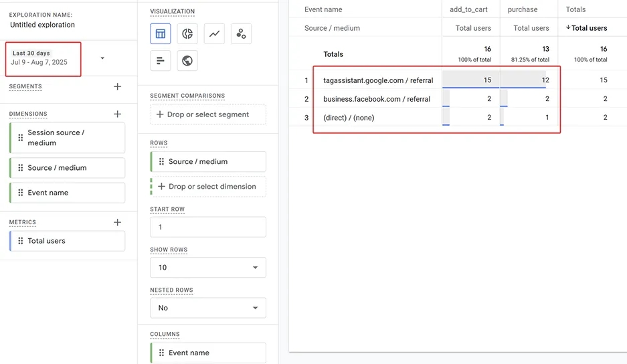
Task: Click Source / medium chip in Rows
Action: click(208, 162)
